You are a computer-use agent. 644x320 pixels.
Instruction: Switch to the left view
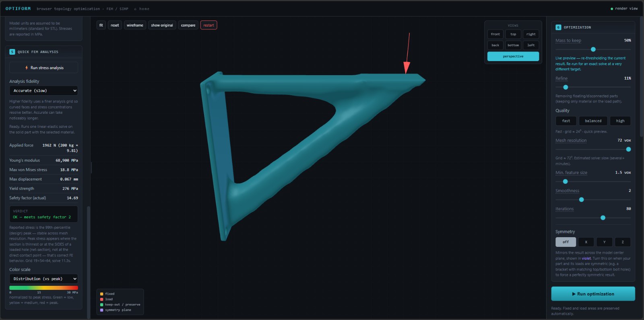click(x=531, y=45)
